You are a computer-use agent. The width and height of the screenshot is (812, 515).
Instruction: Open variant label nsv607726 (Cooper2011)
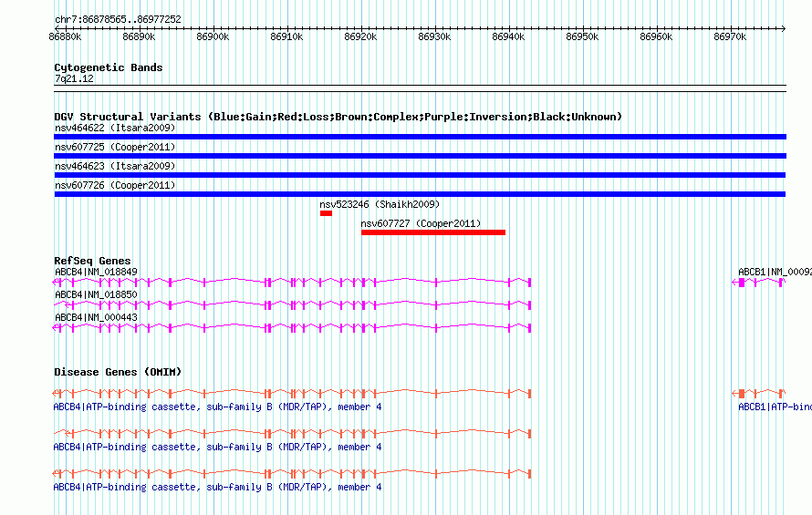(x=115, y=185)
